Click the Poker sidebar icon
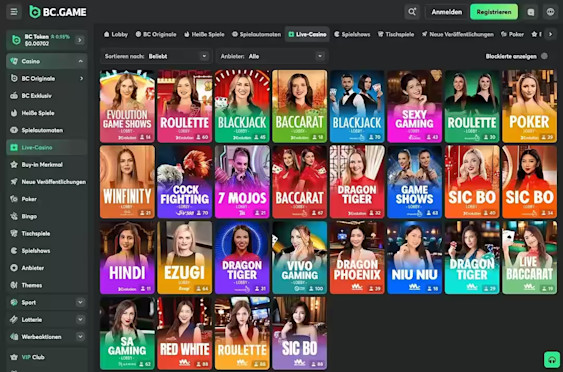The width and height of the screenshot is (563, 372). (14, 199)
